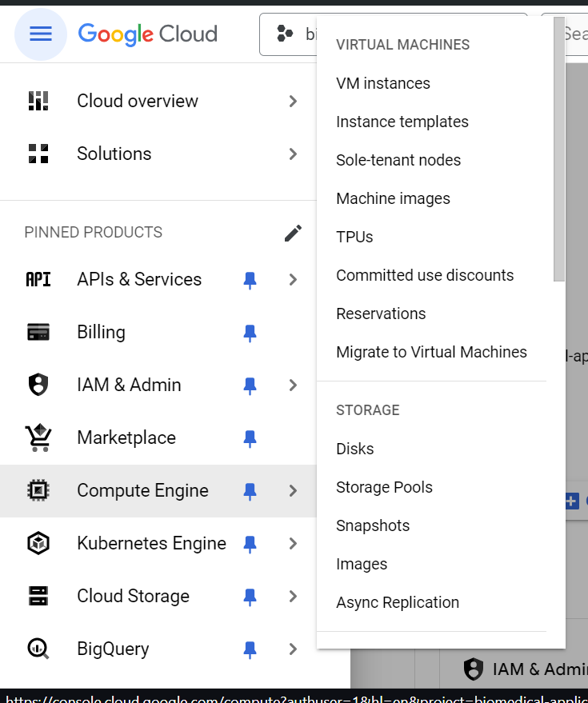Click the submenu vertical scrollbar thumb
This screenshot has height=703, width=588.
tap(559, 150)
